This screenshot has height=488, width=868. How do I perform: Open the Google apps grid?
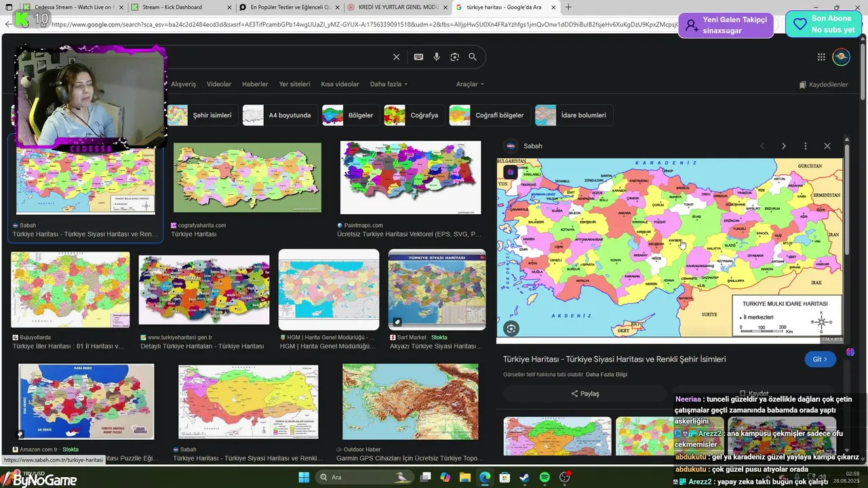click(x=821, y=57)
